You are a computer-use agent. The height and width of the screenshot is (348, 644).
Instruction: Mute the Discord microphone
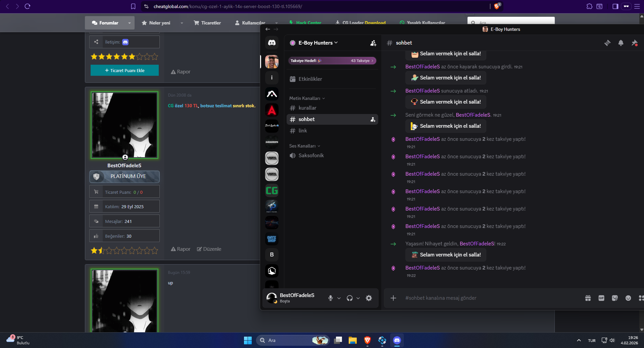[331, 298]
